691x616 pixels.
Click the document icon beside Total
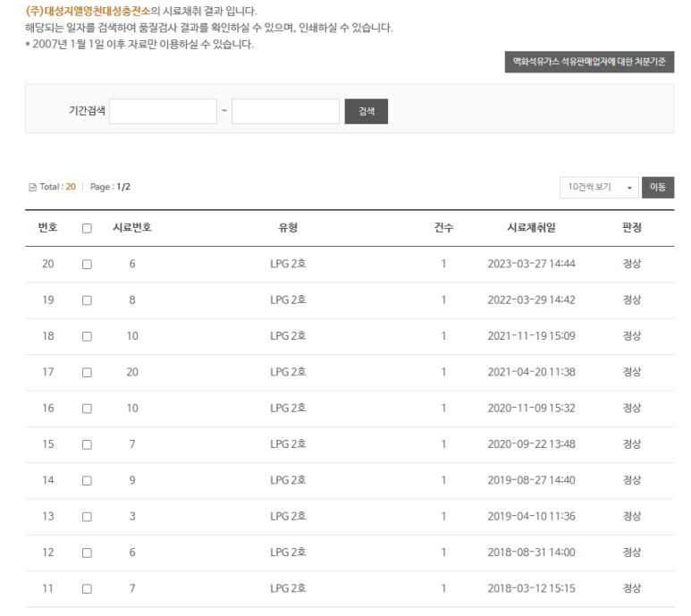[32, 187]
